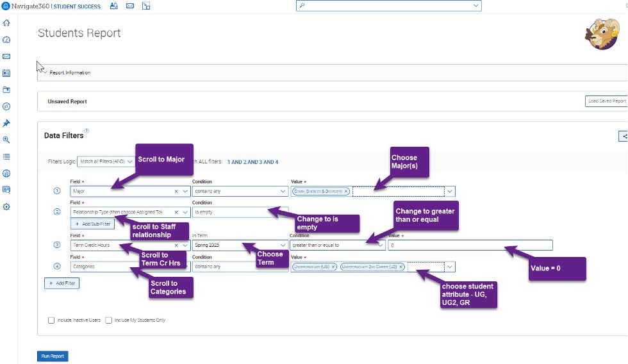Open the envelope Messages icon in sidebar

point(6,56)
